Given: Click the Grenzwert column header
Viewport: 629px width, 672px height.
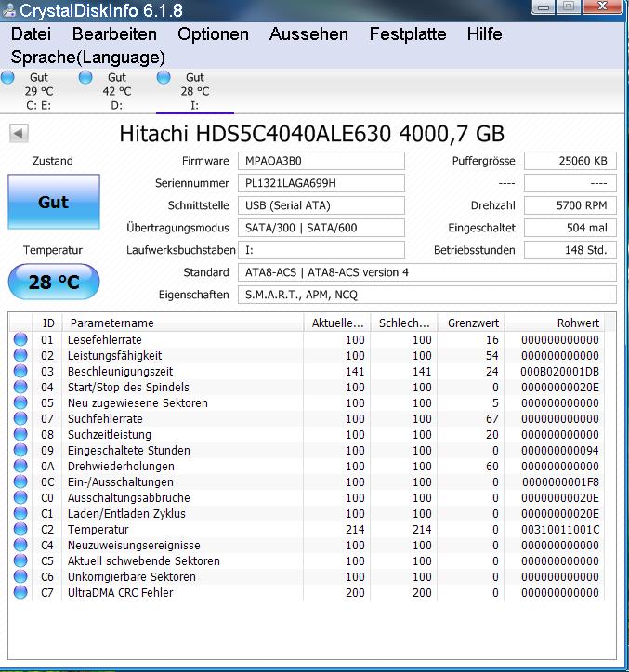Looking at the screenshot, I should click(x=471, y=323).
